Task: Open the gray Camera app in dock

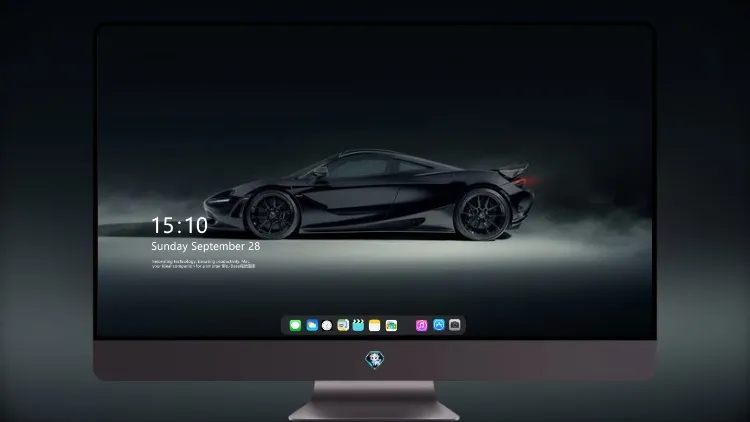Action: 455,325
